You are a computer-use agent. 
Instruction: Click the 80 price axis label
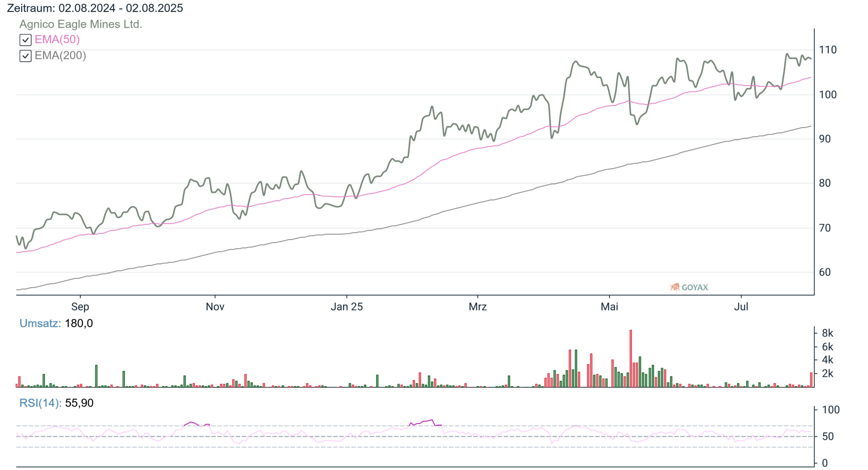pyautogui.click(x=825, y=183)
